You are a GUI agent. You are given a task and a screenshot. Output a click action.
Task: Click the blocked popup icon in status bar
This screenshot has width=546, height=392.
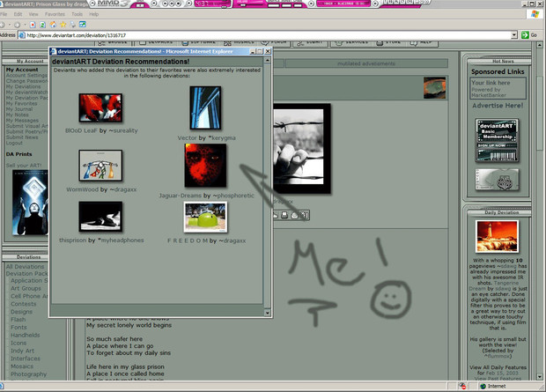pyautogui.click(x=462, y=386)
